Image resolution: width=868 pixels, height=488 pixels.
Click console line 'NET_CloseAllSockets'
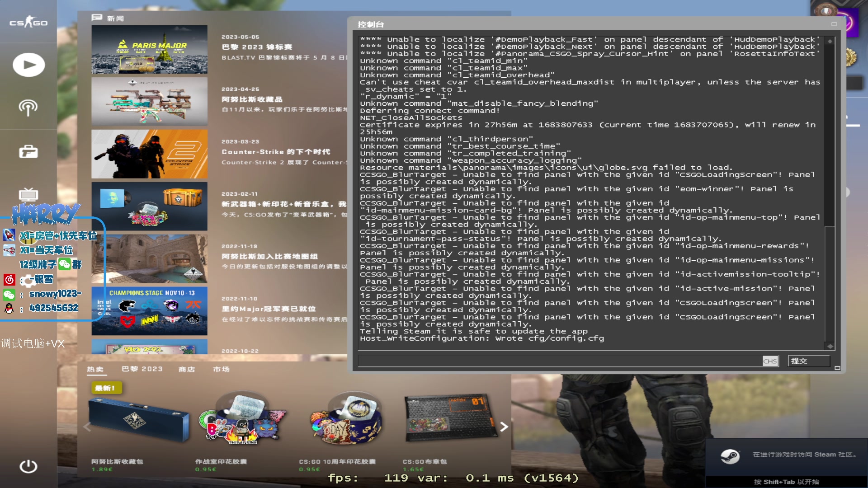(x=411, y=118)
